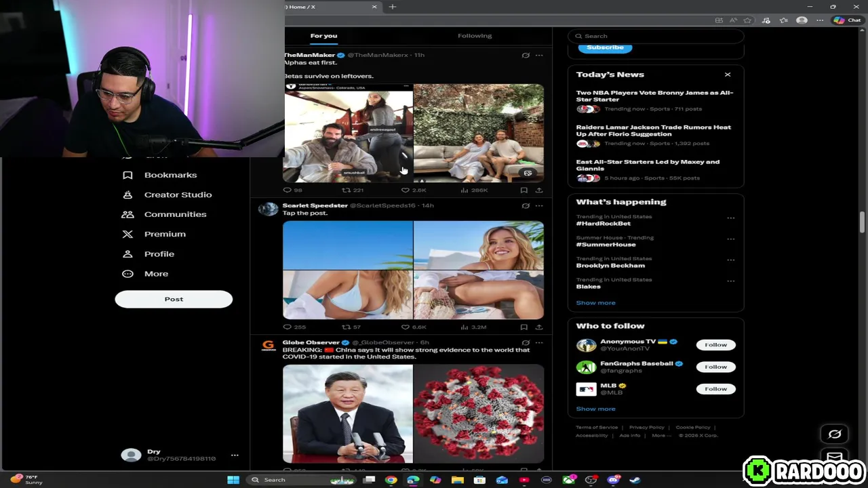Open more menu on Scarlet Speedster post

(539, 206)
